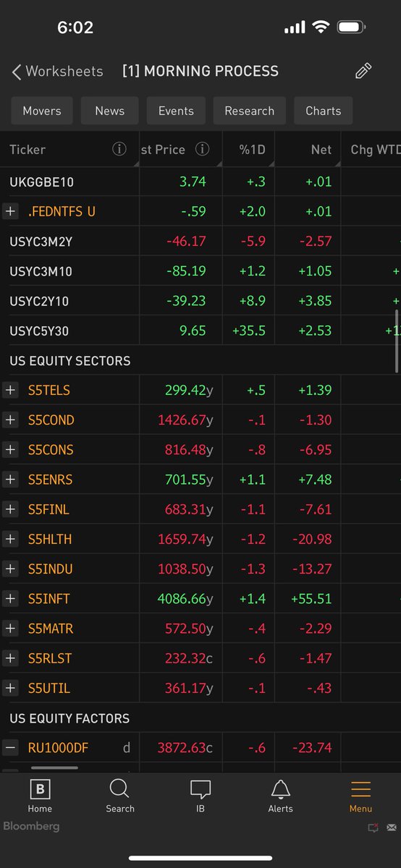Screen dimensions: 401x868
Task: Open the RU1000DF ticker link
Action: pos(58,748)
